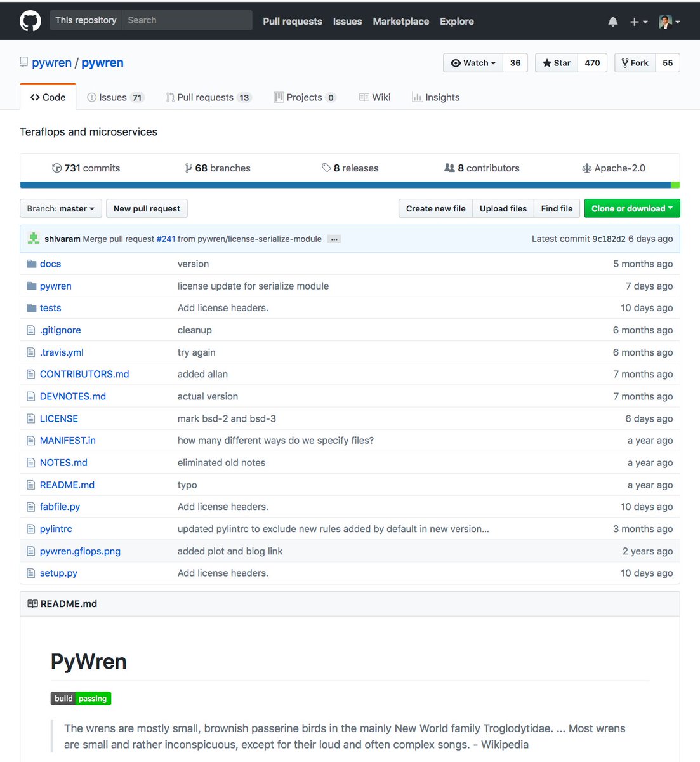The width and height of the screenshot is (700, 762).
Task: Click the file icon beside MANIFEST.in
Action: click(x=30, y=441)
